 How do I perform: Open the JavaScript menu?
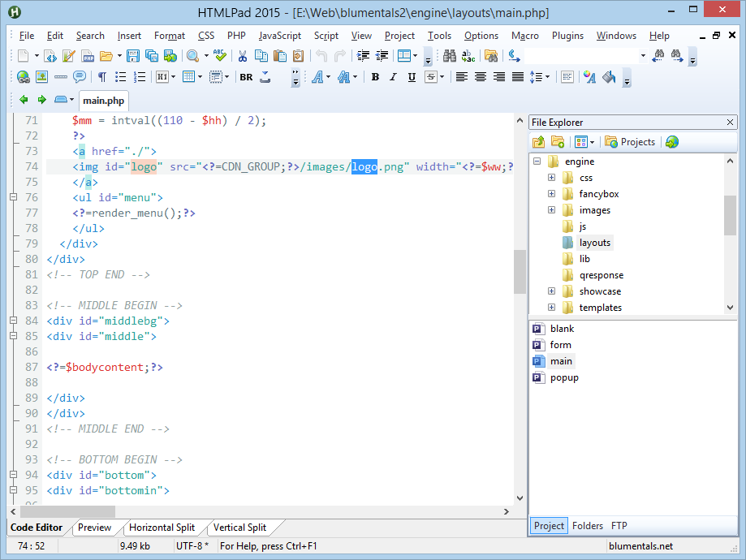[279, 36]
